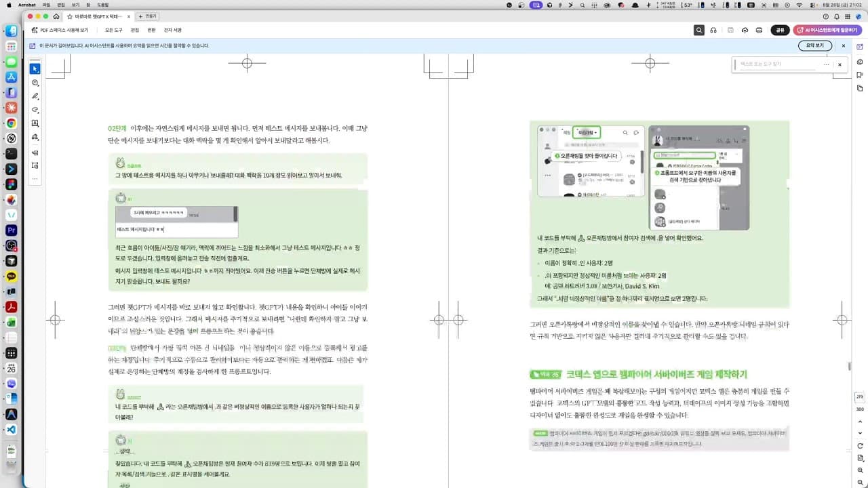Viewport: 868px width, 488px height.
Task: Open the text recognition tool in left toolbar
Action: tap(35, 165)
